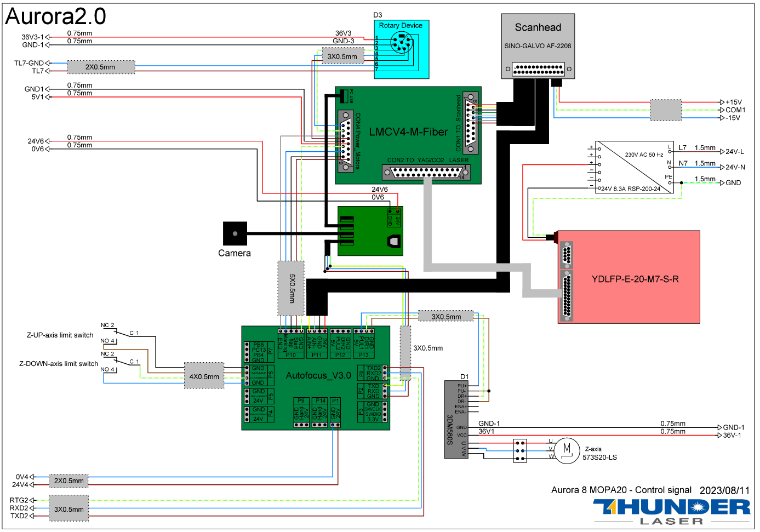Click the Scanhead title label
The image size is (760, 532).
coord(538,27)
